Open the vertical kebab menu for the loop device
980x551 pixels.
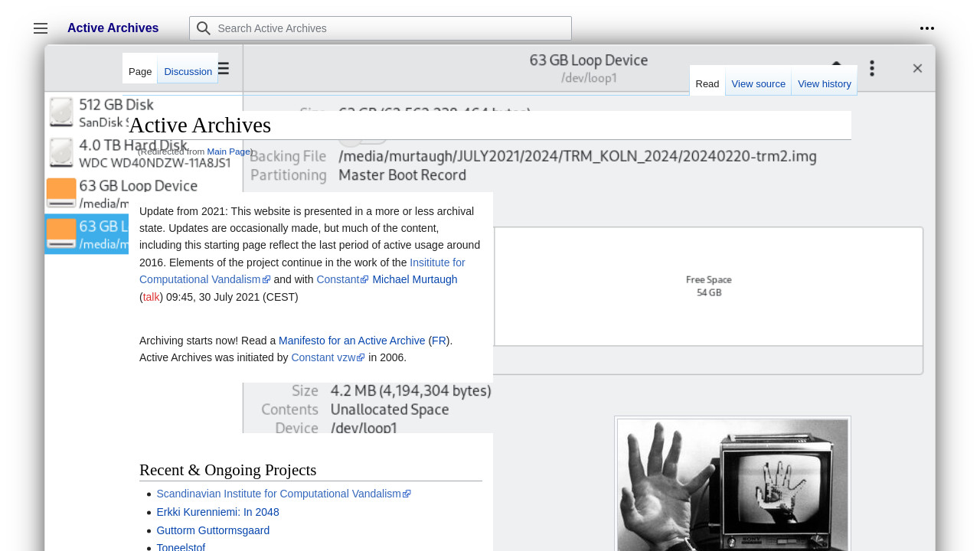coord(871,69)
